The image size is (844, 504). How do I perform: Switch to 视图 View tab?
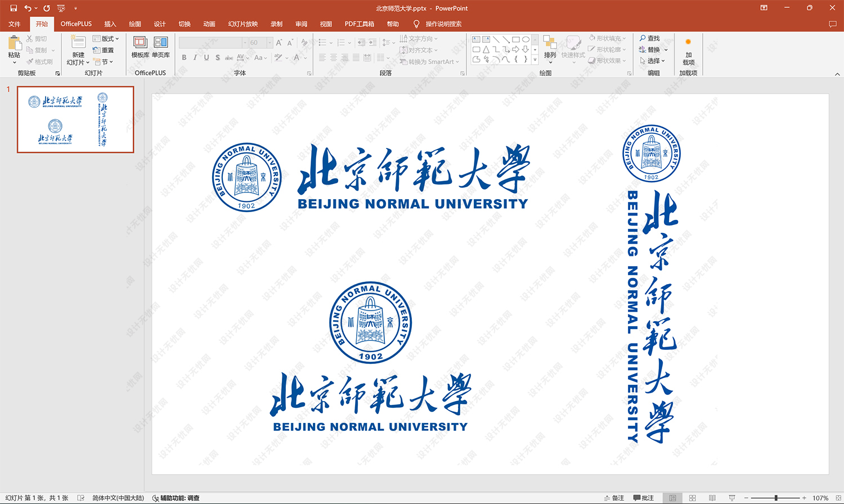tap(326, 24)
